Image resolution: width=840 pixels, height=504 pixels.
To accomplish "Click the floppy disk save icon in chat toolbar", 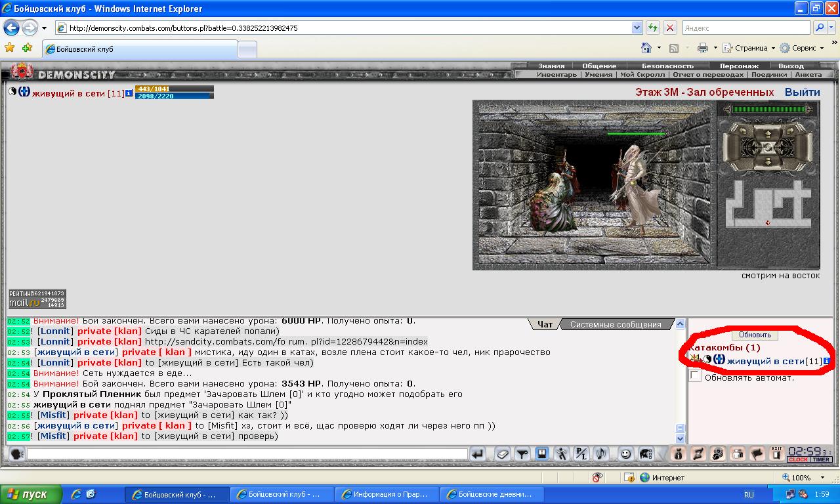I will 542,453.
